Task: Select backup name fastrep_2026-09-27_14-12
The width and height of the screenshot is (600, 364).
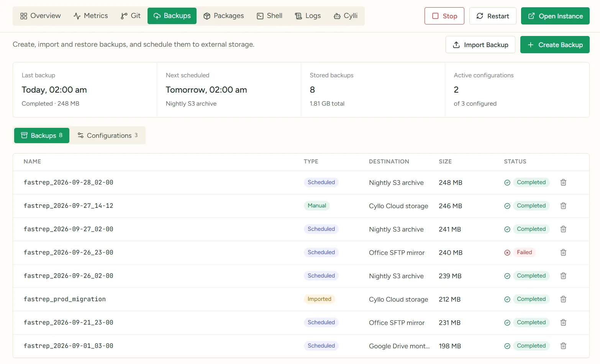Action: (69, 206)
